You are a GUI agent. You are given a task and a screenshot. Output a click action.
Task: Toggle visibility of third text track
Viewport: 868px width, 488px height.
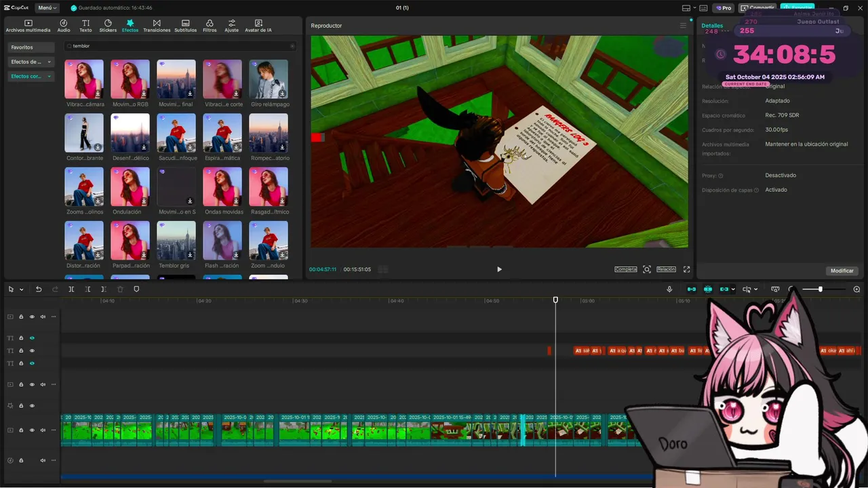pos(32,363)
